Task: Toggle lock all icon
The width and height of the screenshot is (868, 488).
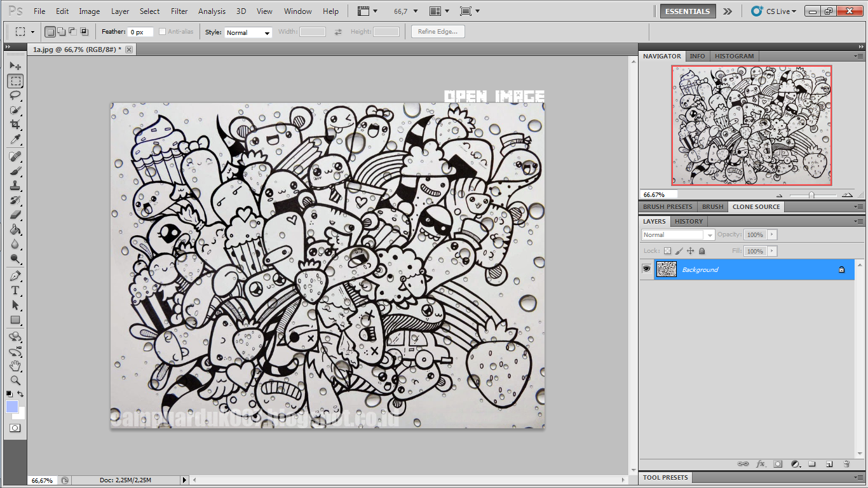Action: 702,251
